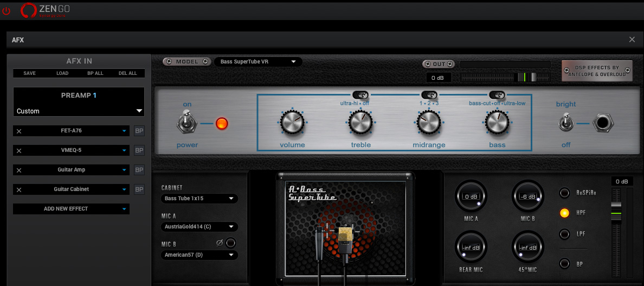Image resolution: width=644 pixels, height=286 pixels.
Task: Toggle the Mic B phase invert button
Action: pos(231,243)
